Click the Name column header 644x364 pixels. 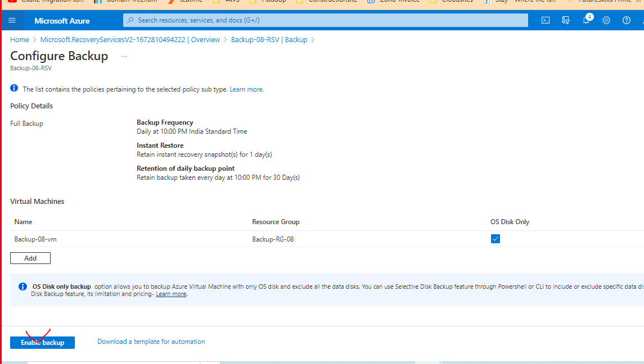click(x=23, y=221)
